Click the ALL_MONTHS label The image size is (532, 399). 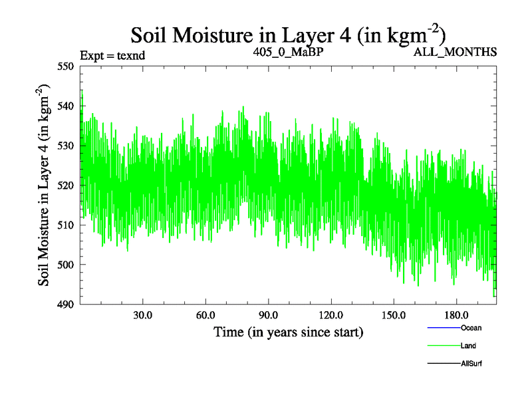coord(455,52)
